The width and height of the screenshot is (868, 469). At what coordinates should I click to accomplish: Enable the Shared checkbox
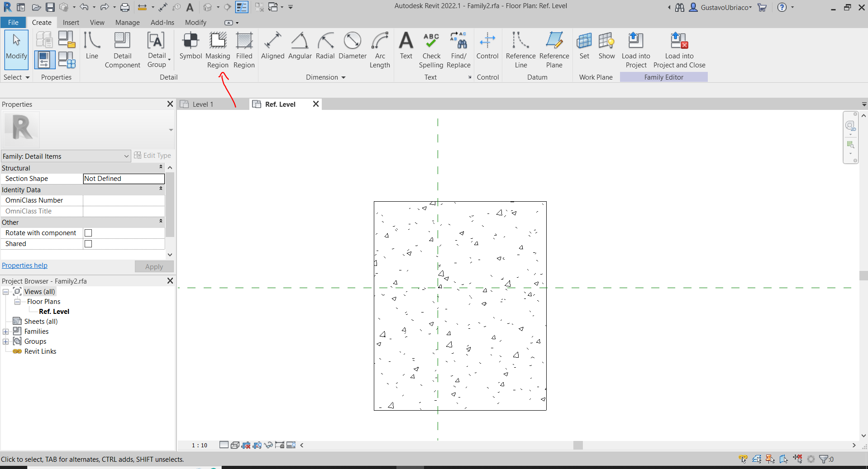[x=88, y=244]
